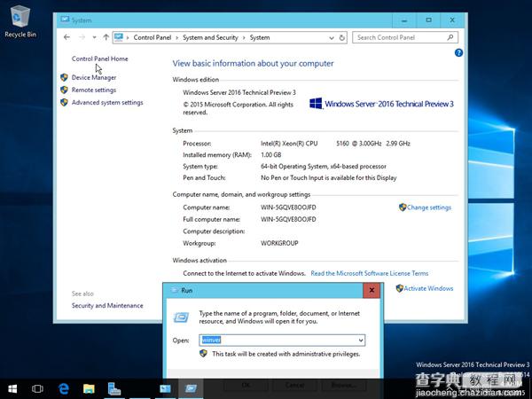This screenshot has height=399, width=532.
Task: Open Device Manager link
Action: (94, 78)
